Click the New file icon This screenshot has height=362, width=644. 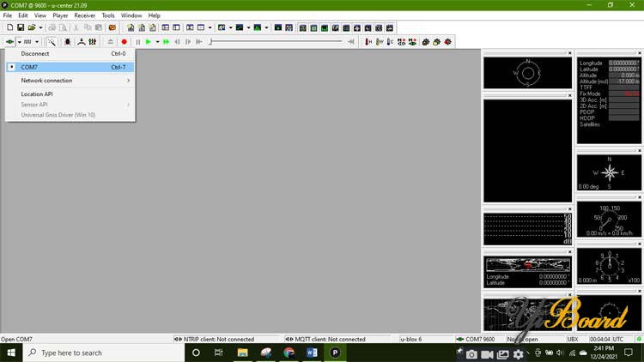[9, 27]
